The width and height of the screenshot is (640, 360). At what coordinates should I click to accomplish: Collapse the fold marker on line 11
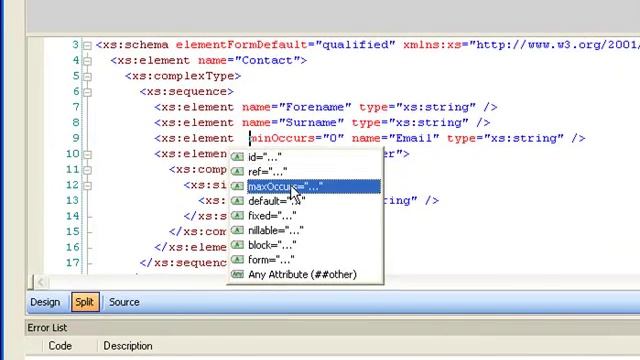coord(87,170)
